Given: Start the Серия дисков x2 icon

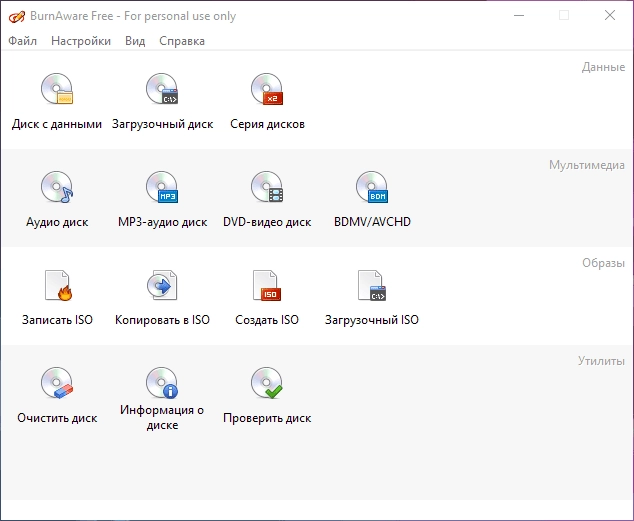Looking at the screenshot, I should (267, 89).
